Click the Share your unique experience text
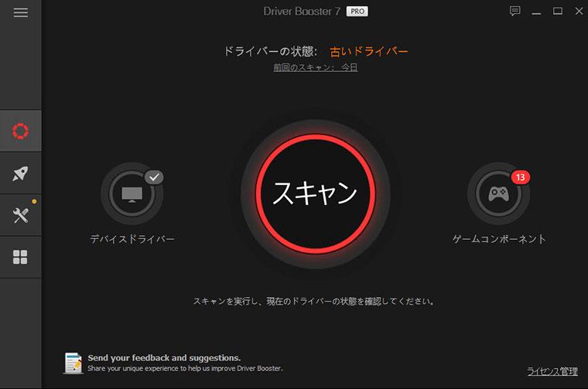This screenshot has width=588, height=389. click(x=185, y=369)
